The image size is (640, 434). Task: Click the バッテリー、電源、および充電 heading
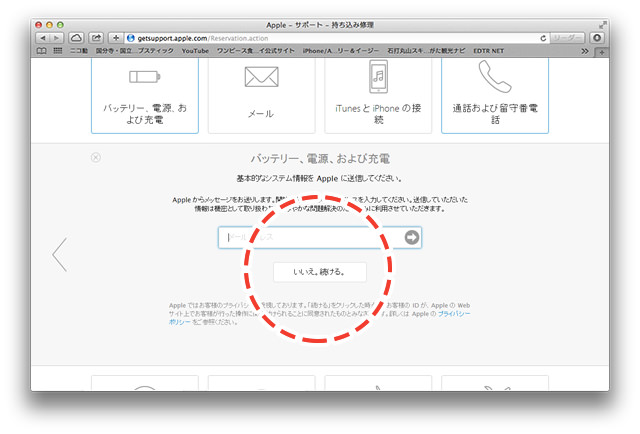(320, 158)
